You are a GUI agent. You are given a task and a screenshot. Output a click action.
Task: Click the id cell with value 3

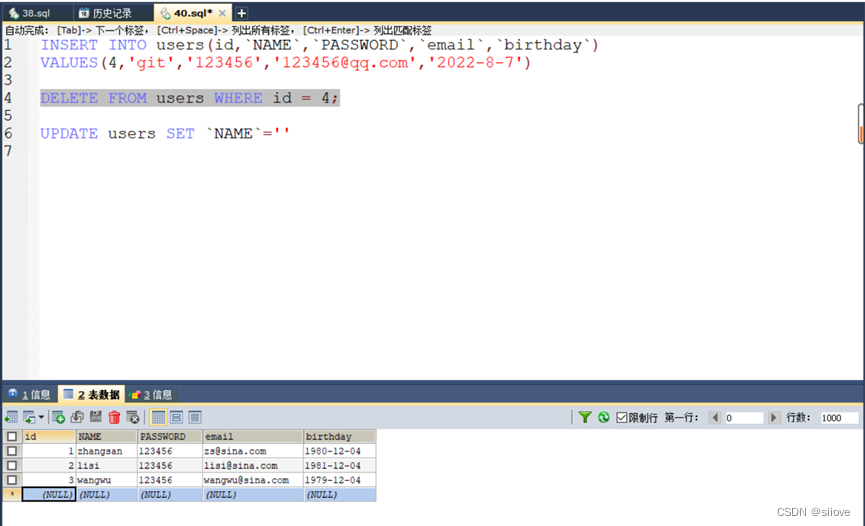pos(49,480)
